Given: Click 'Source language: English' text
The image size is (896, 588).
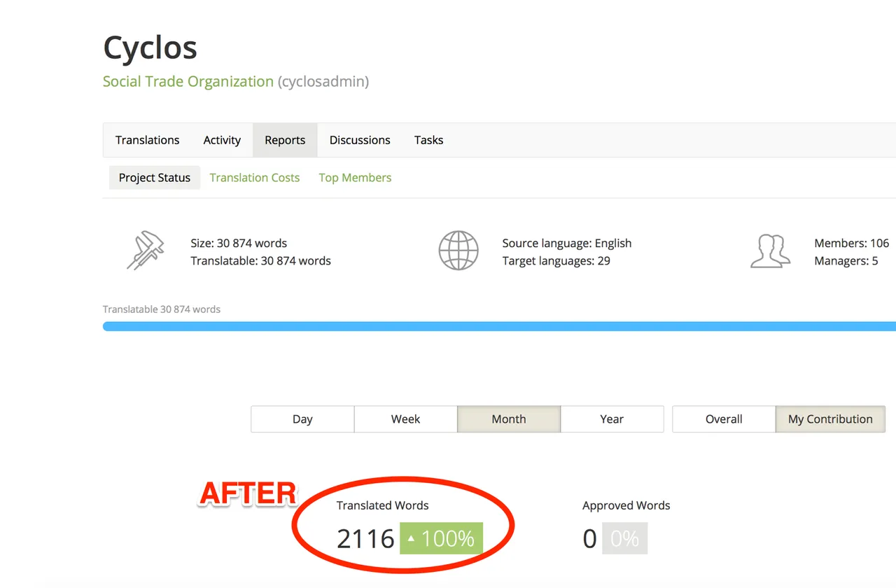Looking at the screenshot, I should point(567,243).
